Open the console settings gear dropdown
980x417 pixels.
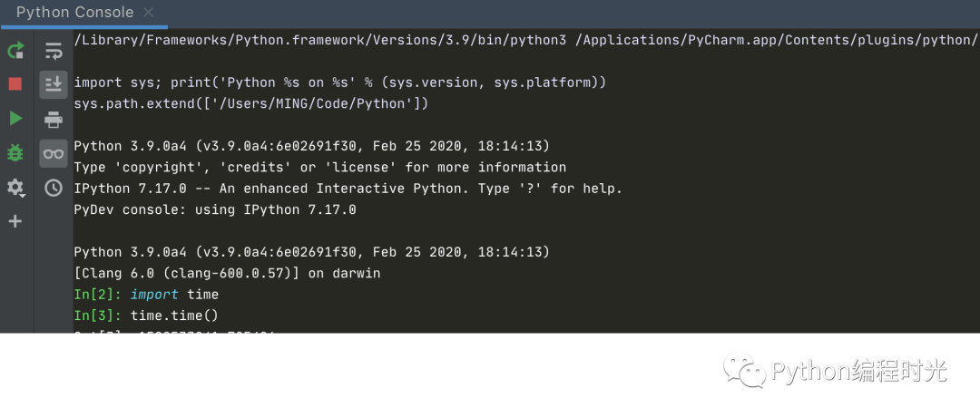pos(15,188)
